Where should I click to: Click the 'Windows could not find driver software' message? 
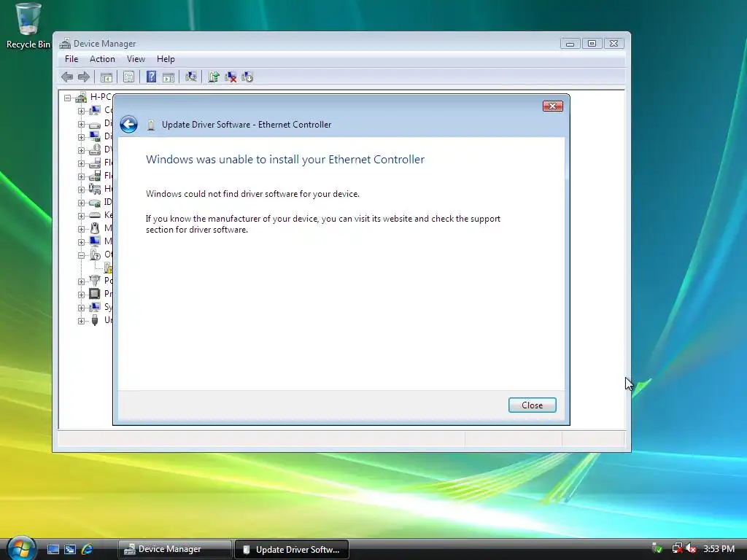click(x=252, y=194)
